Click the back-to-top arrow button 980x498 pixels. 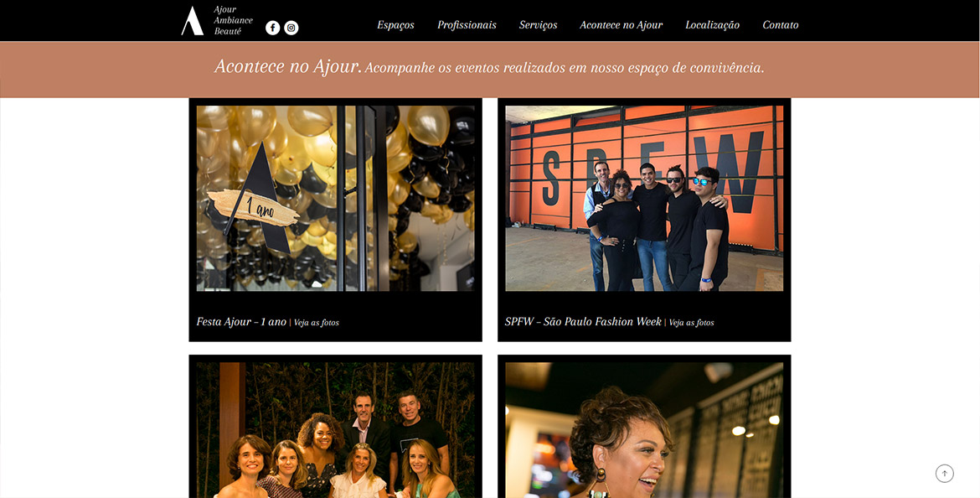[x=944, y=474]
